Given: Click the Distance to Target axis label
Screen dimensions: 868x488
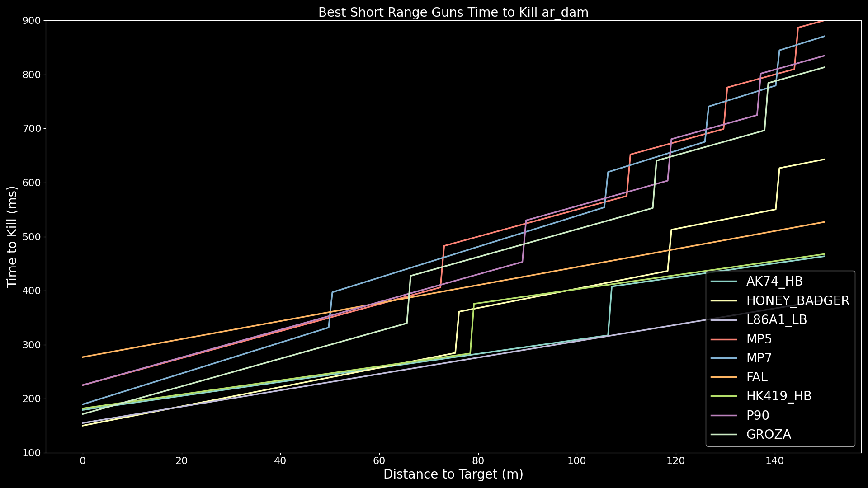Looking at the screenshot, I should click(453, 474).
